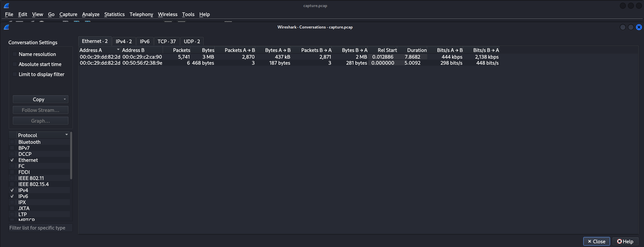Click the Wireshark logo in main window title bar
644x247 pixels.
click(6, 5)
